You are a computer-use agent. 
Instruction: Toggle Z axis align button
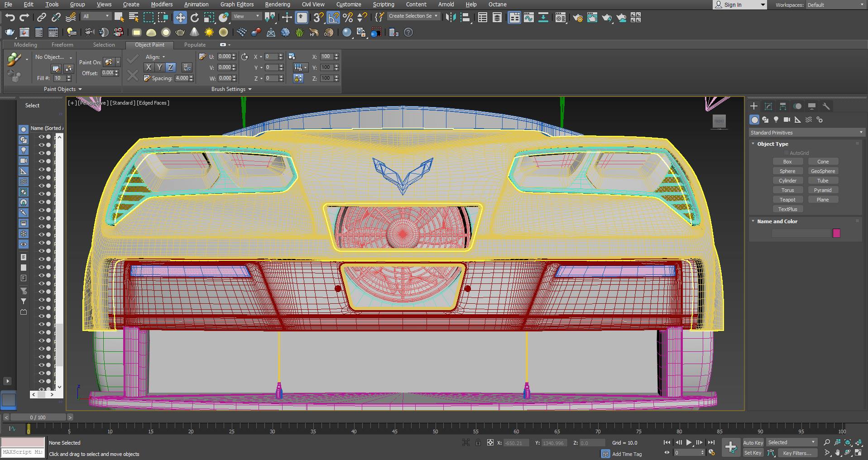pyautogui.click(x=170, y=67)
